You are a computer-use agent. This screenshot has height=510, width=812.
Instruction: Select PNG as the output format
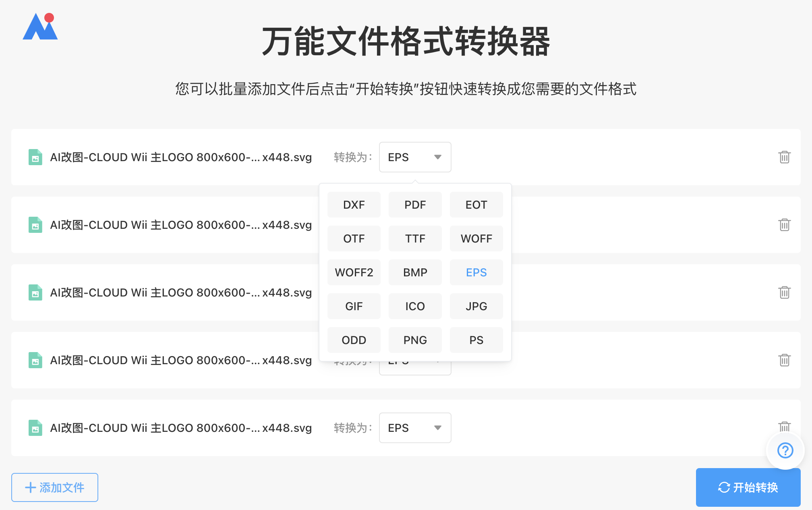[x=415, y=340]
